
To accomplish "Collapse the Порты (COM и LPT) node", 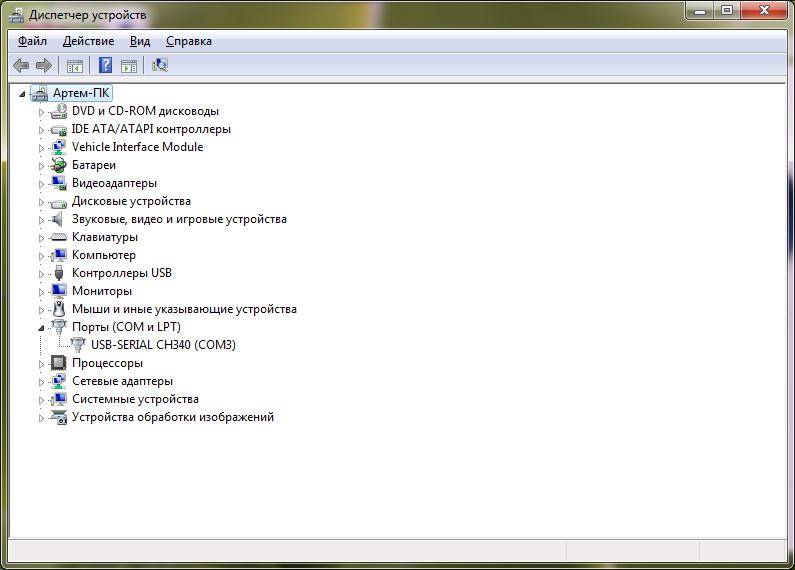I will pos(42,328).
